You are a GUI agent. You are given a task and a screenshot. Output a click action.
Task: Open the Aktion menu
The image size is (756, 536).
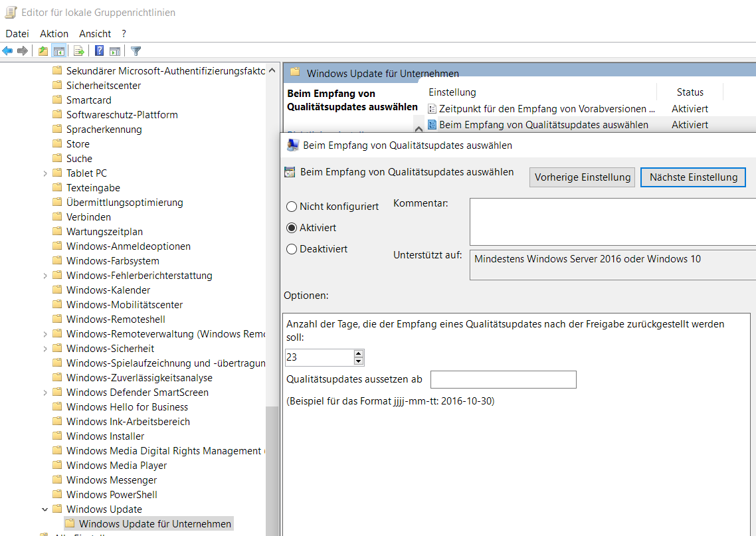[x=54, y=34]
